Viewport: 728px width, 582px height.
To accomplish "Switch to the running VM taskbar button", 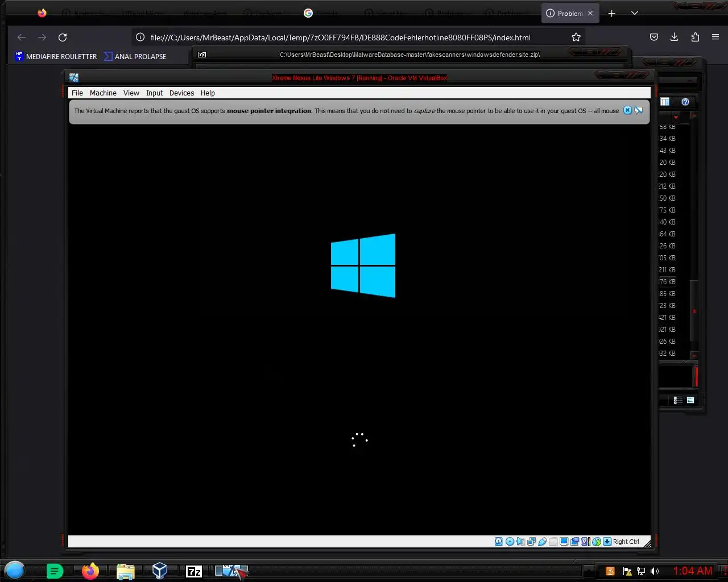I will pyautogui.click(x=231, y=571).
